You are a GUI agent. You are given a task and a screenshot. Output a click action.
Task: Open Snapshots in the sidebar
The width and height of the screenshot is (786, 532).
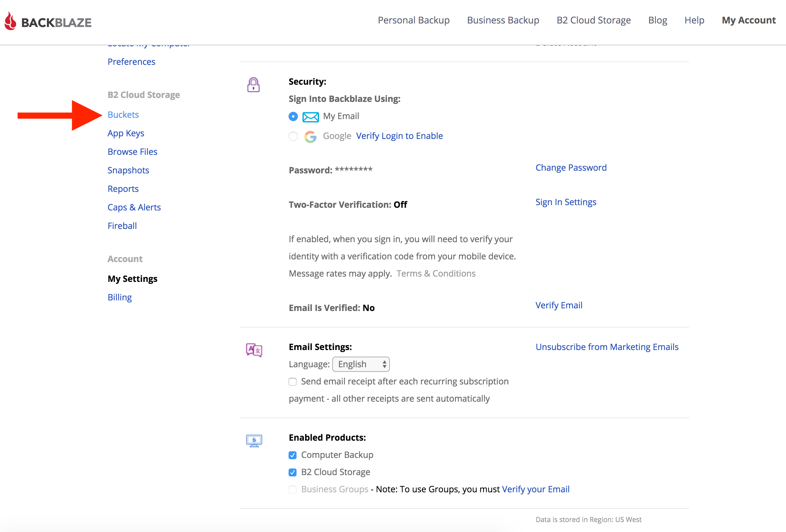[x=128, y=170]
